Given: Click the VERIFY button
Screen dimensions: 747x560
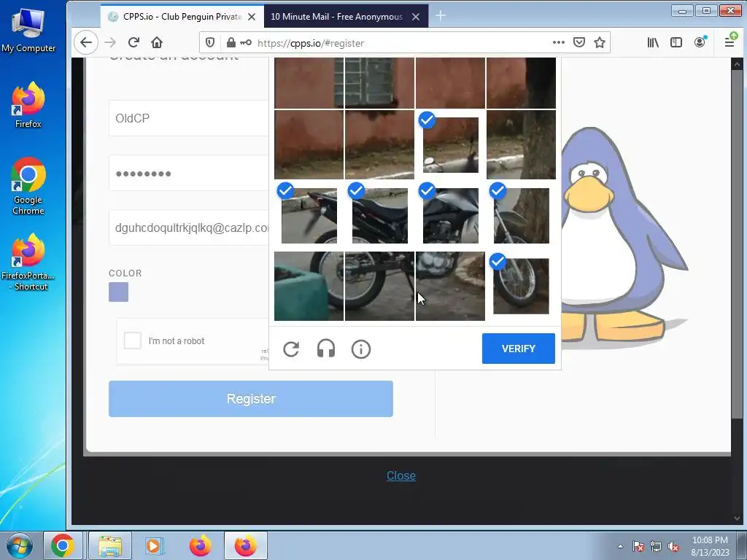Looking at the screenshot, I should pyautogui.click(x=519, y=349).
